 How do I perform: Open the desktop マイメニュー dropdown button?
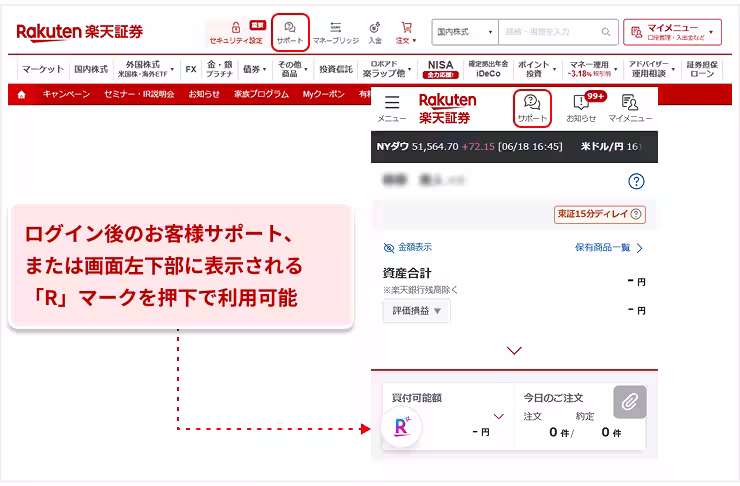(672, 32)
